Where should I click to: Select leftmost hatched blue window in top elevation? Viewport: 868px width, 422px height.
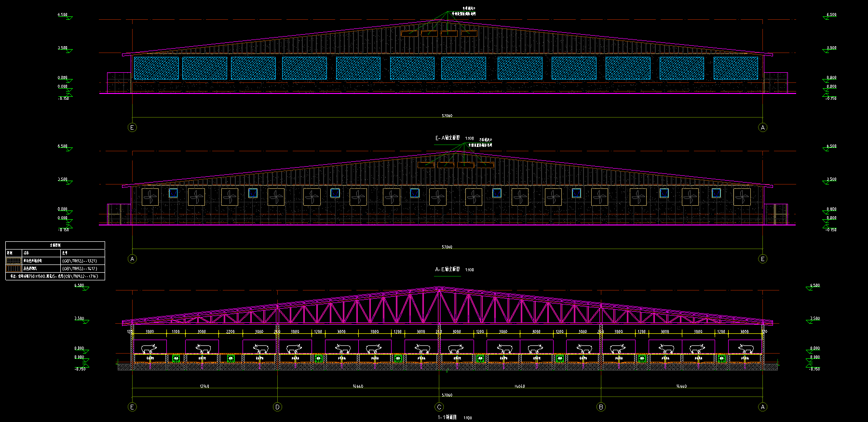[x=156, y=68]
